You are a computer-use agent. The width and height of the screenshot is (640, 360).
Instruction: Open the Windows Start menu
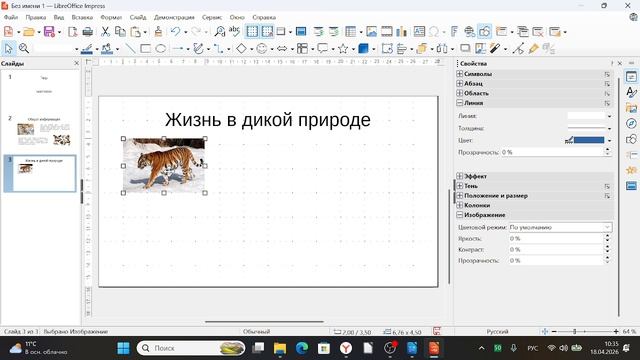tap(123, 348)
